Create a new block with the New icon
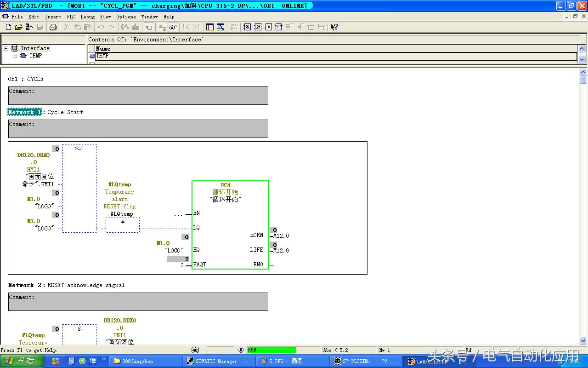Viewport: 588px width, 368px height. pyautogui.click(x=8, y=27)
